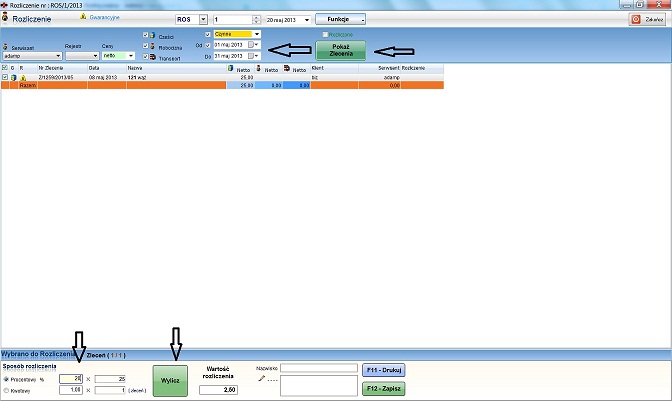672x401 pixels.
Task: Click the Robocizna labor icon
Action: [153, 45]
